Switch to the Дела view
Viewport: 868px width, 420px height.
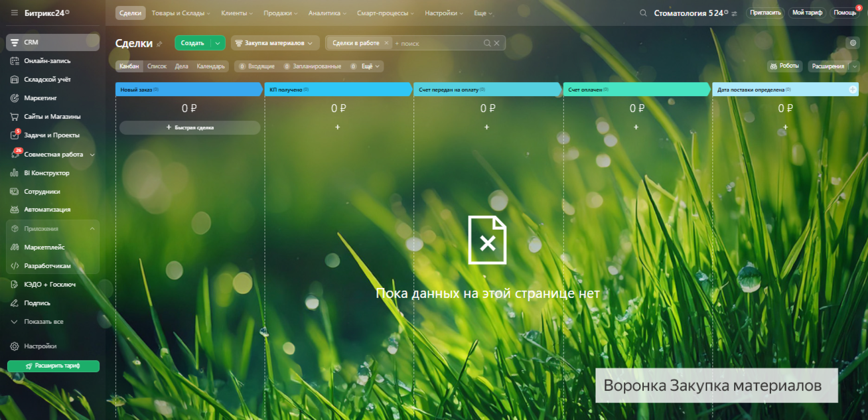(x=181, y=66)
